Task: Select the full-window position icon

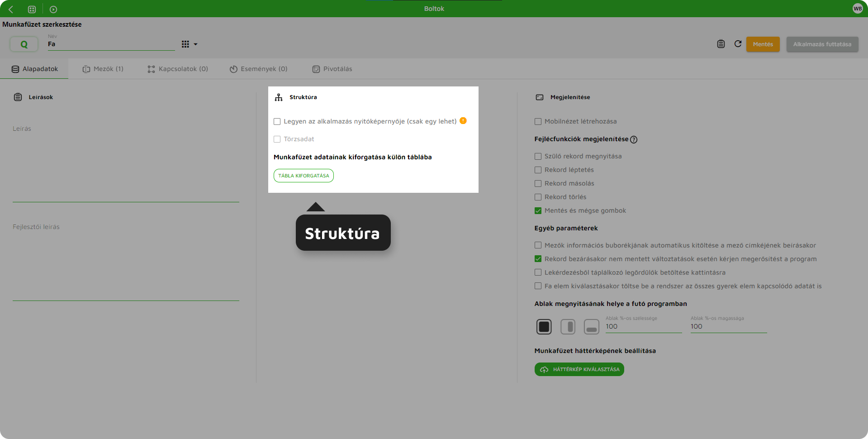Action: tap(544, 326)
